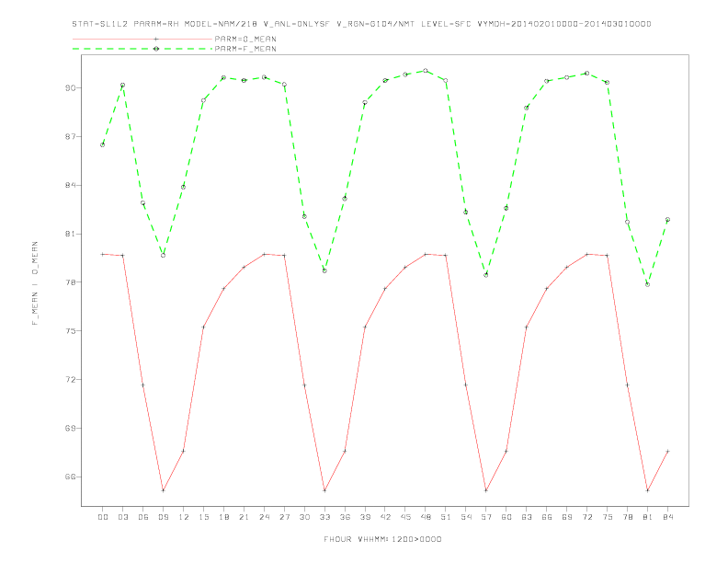Select green F_MEAN data point at hour 00
Screen dimensions: 728x563
(103, 145)
